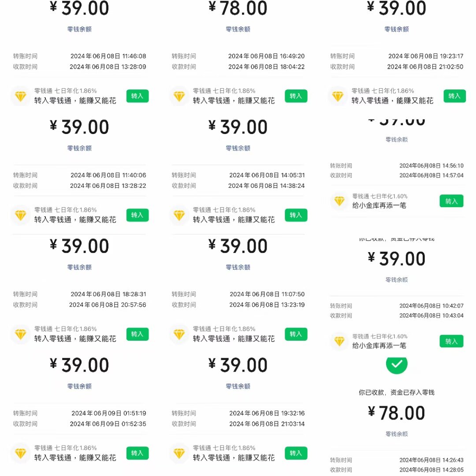Click 转入 button beside the 19:32:16 transfer
This screenshot has width=476, height=476.
(296, 453)
